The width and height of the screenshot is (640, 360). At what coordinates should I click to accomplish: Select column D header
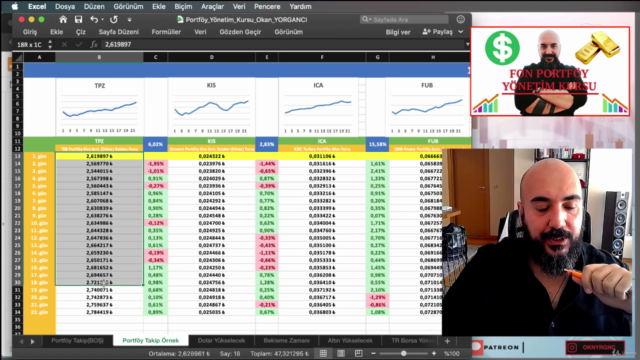point(211,57)
